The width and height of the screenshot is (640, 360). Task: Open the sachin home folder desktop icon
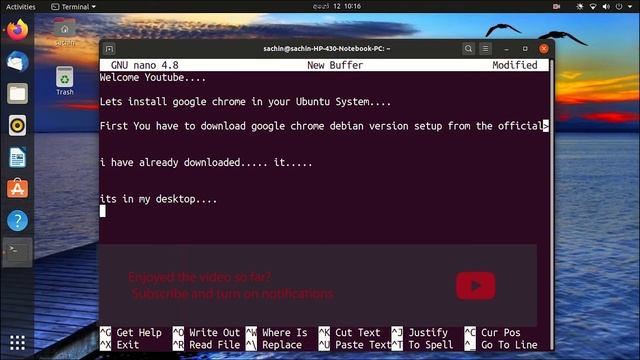[64, 33]
